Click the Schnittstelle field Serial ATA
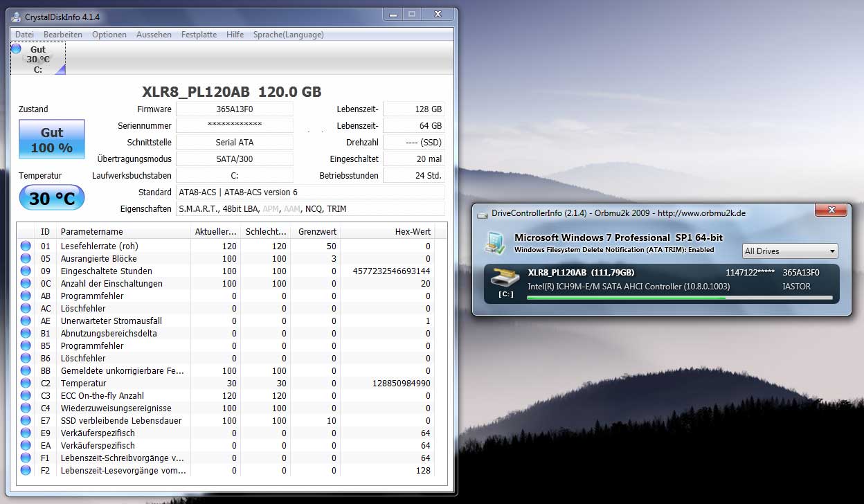The height and width of the screenshot is (504, 864). 235,142
